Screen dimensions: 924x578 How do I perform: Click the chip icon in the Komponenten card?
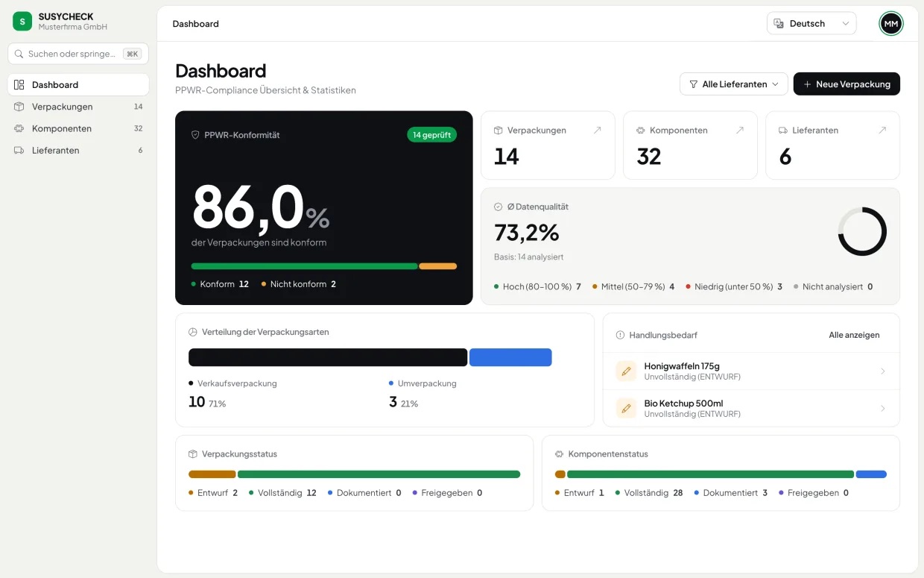click(641, 130)
